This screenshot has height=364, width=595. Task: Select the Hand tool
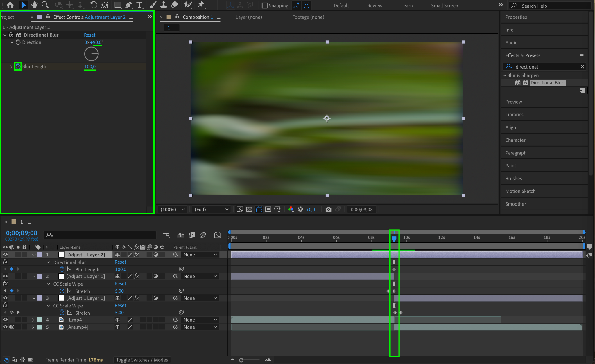tap(34, 5)
